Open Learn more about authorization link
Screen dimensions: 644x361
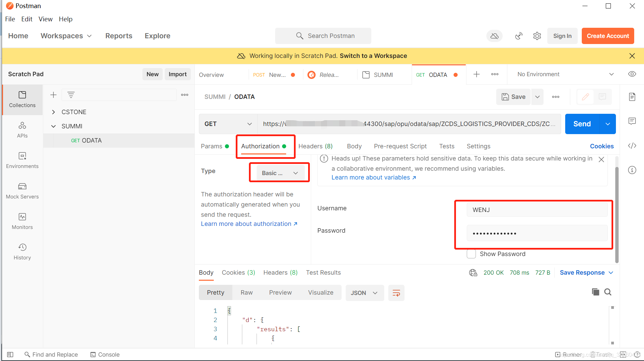249,224
